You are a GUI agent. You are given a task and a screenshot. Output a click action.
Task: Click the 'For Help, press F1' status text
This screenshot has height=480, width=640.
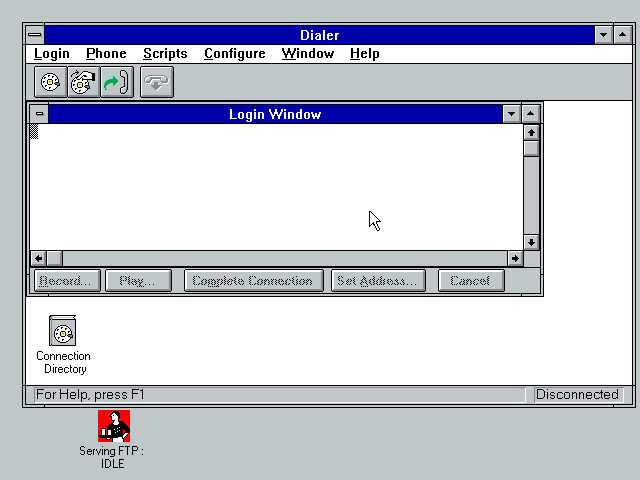[x=90, y=395]
